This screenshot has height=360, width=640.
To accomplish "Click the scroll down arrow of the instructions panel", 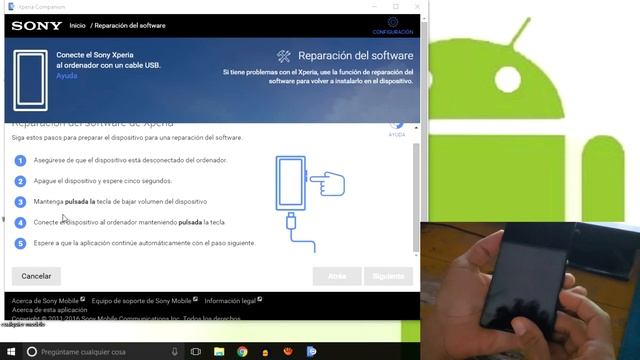I will (416, 256).
